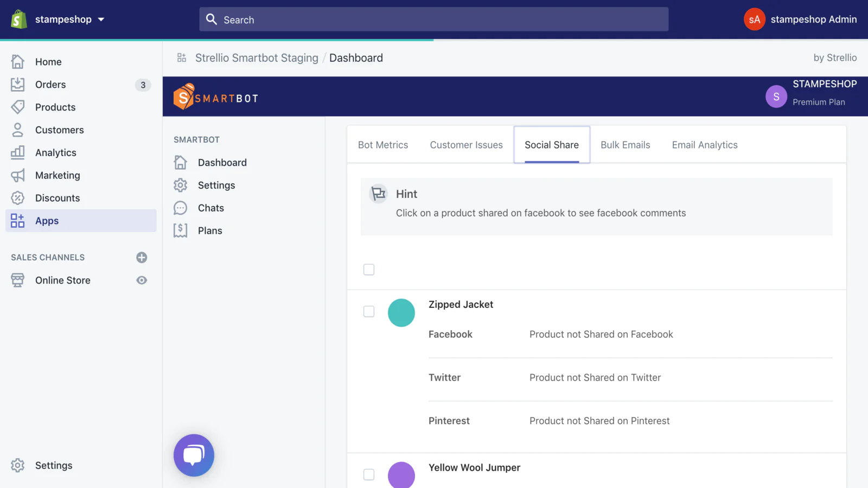Screen dimensions: 868x488
Task: Click the Hint flag icon
Action: click(378, 194)
